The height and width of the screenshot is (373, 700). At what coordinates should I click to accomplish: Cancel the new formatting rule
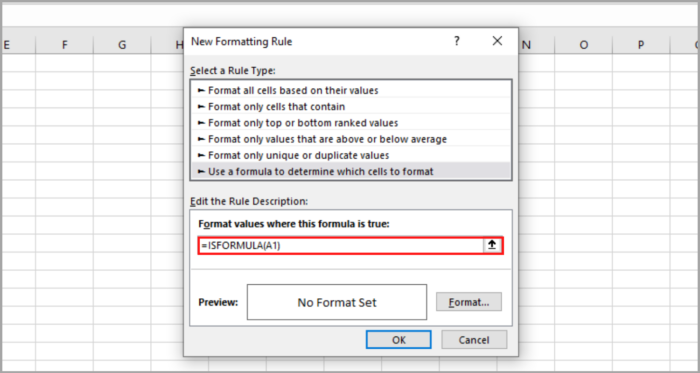pos(474,340)
